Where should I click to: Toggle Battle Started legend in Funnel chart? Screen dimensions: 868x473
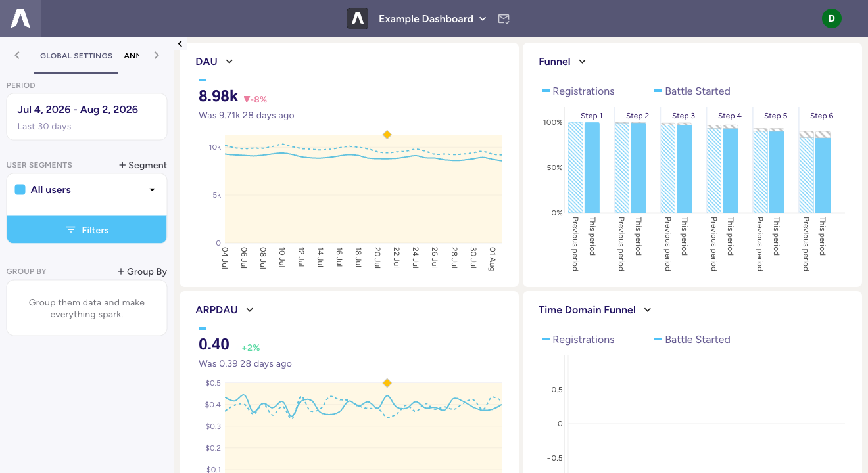(x=692, y=91)
